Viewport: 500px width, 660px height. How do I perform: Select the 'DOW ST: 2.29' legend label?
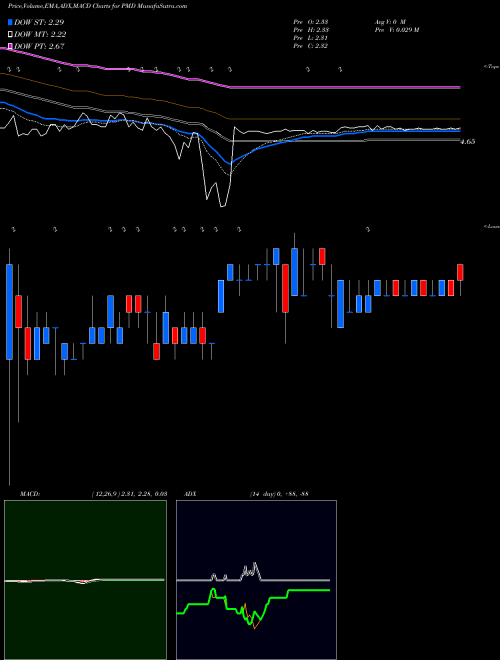39,22
